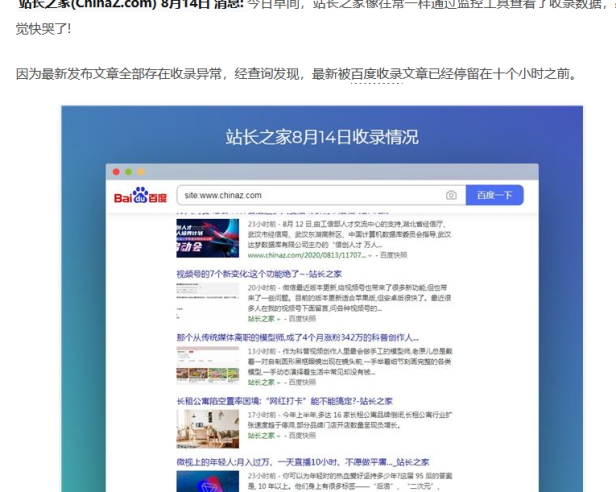Click the red traffic-light window button
The width and height of the screenshot is (616, 492).
pos(116,172)
